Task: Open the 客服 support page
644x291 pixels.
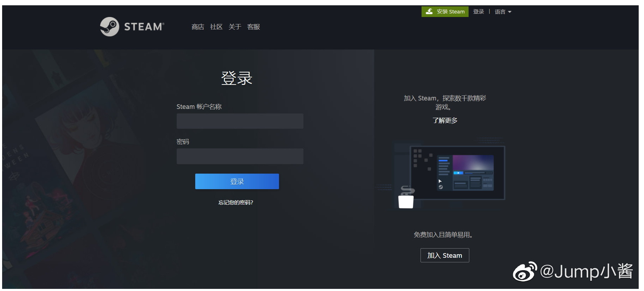Action: point(254,27)
